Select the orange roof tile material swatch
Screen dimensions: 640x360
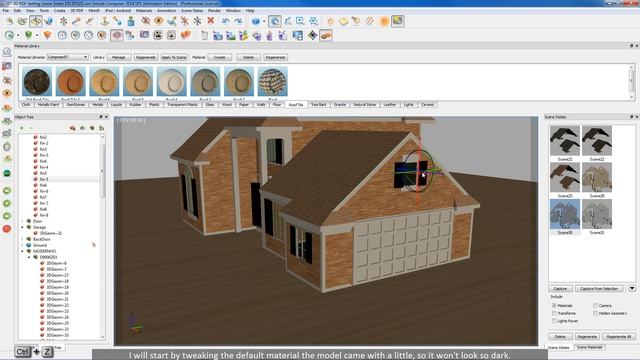click(71, 82)
